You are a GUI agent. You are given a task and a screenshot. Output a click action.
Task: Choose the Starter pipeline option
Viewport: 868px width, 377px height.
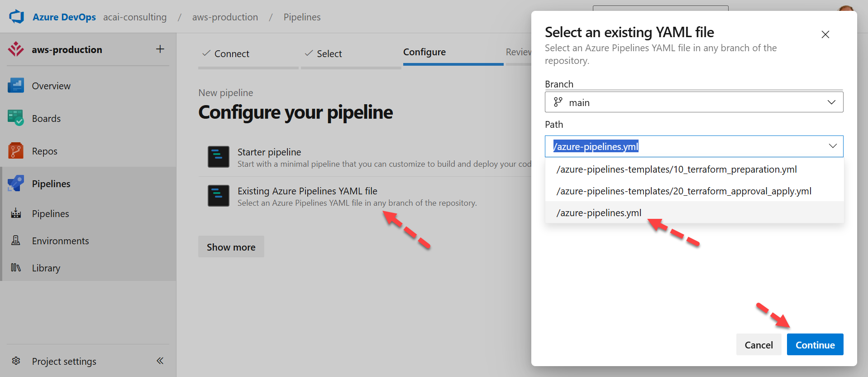pyautogui.click(x=366, y=157)
